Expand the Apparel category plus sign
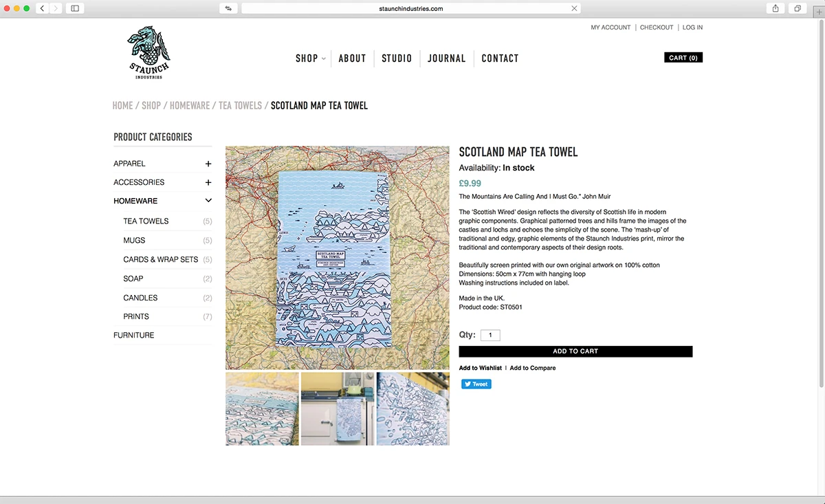The image size is (825, 504). click(x=208, y=164)
